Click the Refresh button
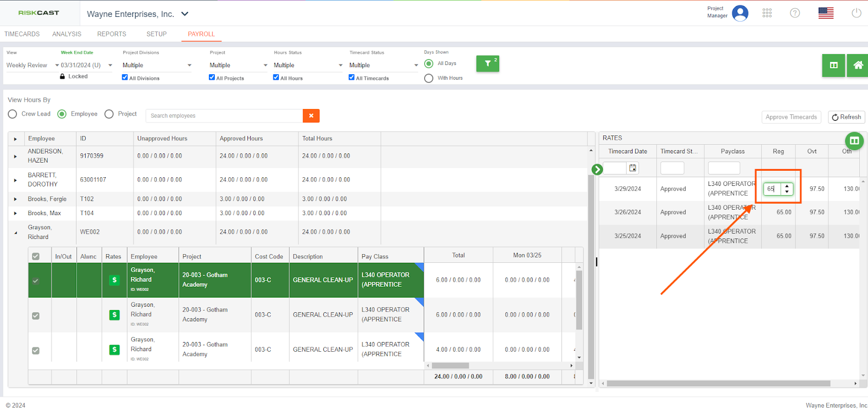The width and height of the screenshot is (868, 413). click(846, 117)
